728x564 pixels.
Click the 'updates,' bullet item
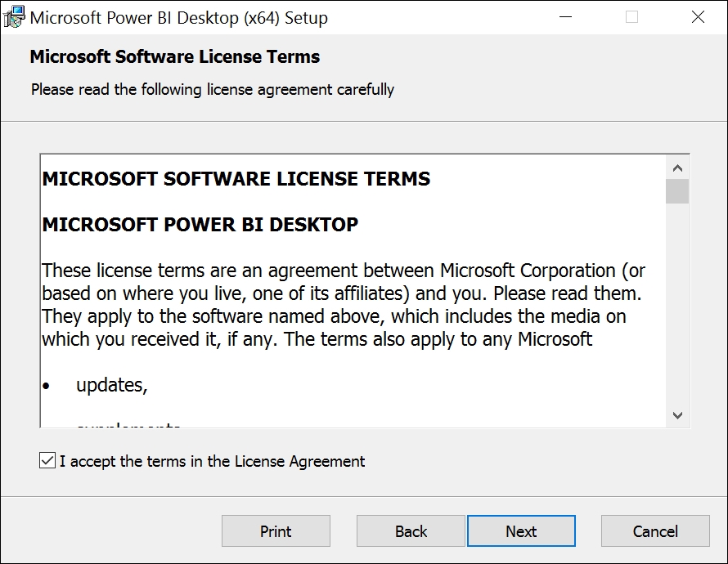pyautogui.click(x=112, y=385)
